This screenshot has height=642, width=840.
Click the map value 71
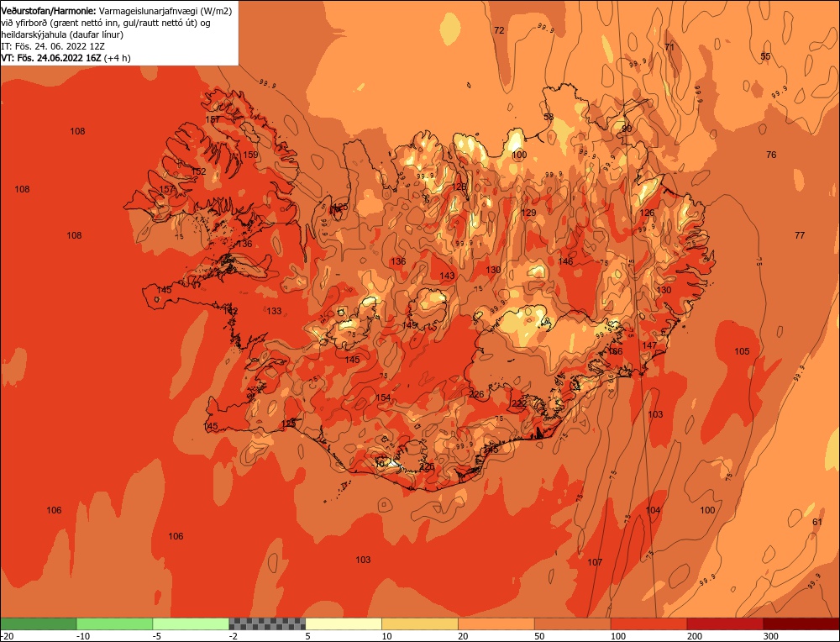click(x=669, y=47)
